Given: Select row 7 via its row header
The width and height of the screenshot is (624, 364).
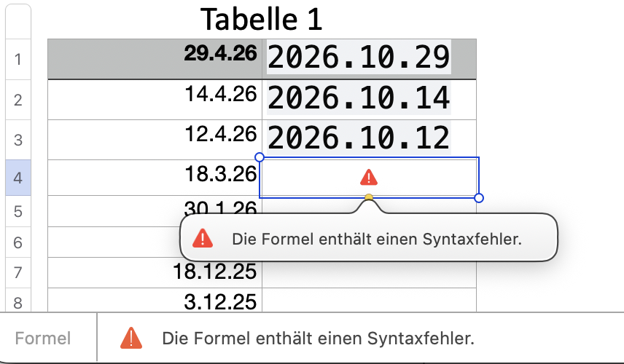Looking at the screenshot, I should pos(18,273).
